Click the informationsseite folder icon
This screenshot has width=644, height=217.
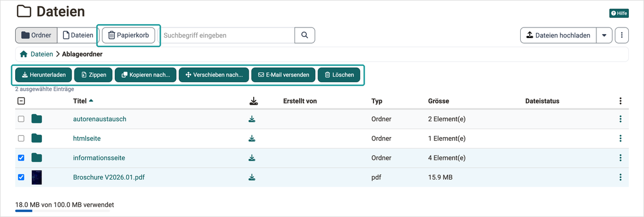37,158
